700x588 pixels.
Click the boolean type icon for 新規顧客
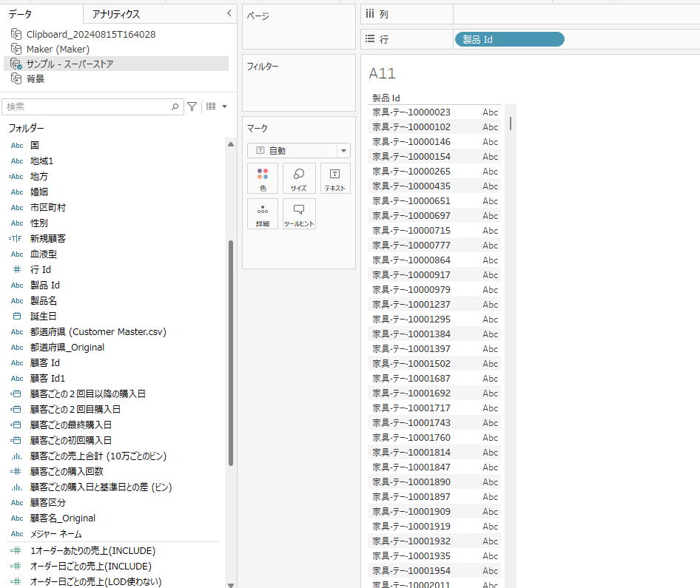16,239
